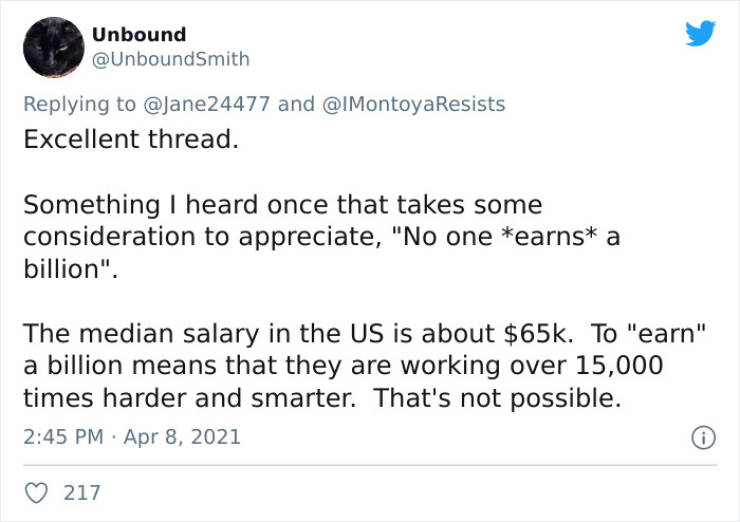Open the @UnboundSmith handle
This screenshot has width=740, height=522.
pyautogui.click(x=170, y=59)
